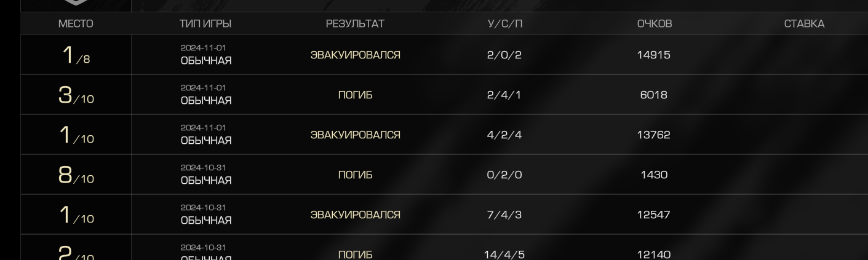Click the 14/4/5 kills stat
The width and height of the screenshot is (868, 260).
click(504, 254)
